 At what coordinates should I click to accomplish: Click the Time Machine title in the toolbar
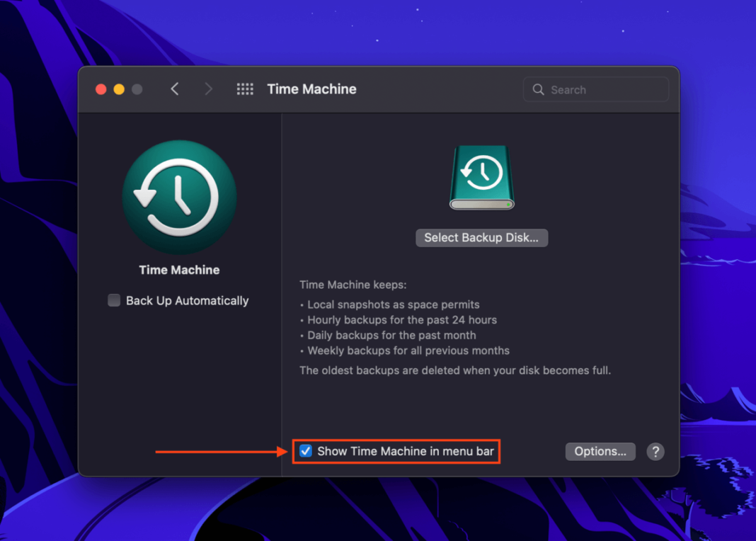pos(311,89)
